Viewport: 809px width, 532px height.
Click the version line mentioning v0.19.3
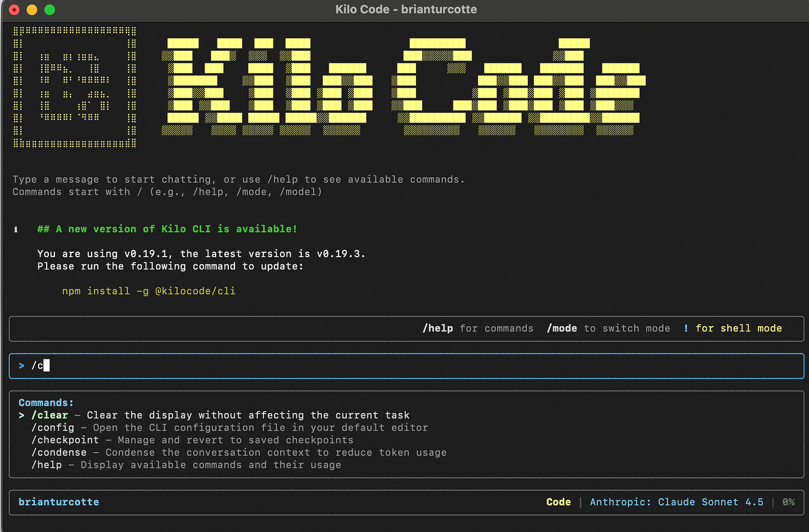tap(201, 254)
